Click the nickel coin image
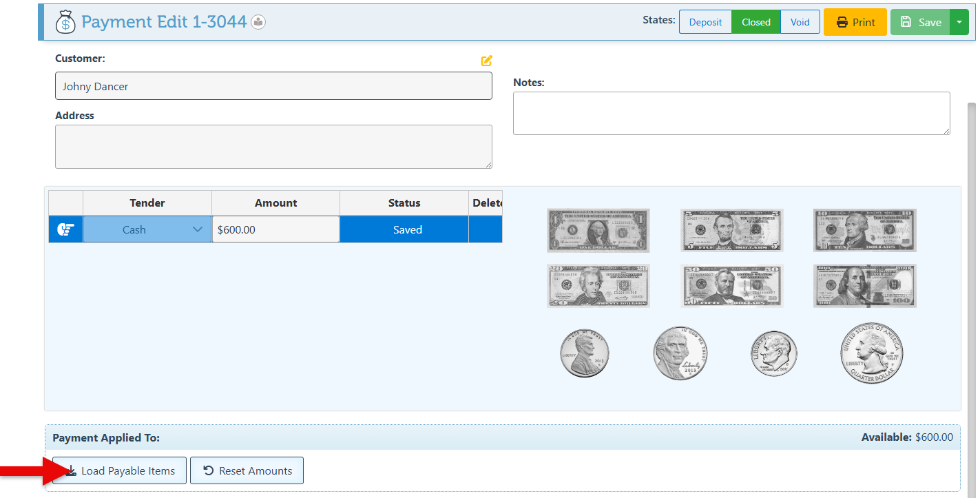The image size is (980, 498). [680, 353]
